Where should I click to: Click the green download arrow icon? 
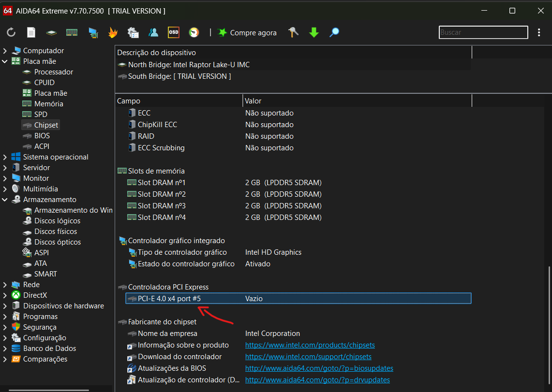[x=313, y=32]
